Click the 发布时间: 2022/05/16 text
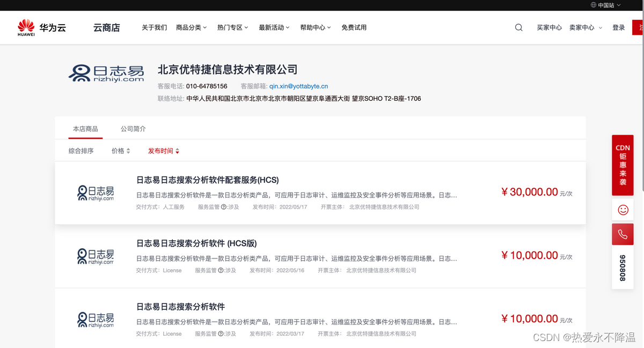644x348 pixels. (x=277, y=270)
